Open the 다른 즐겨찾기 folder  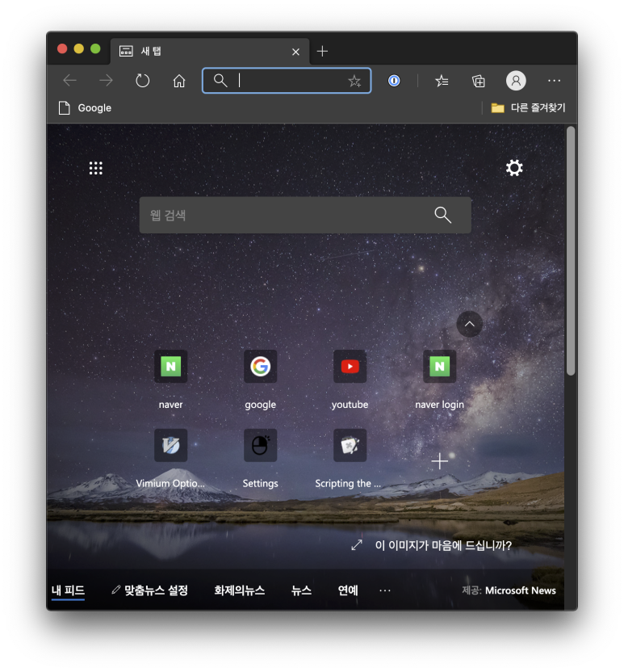[x=528, y=108]
